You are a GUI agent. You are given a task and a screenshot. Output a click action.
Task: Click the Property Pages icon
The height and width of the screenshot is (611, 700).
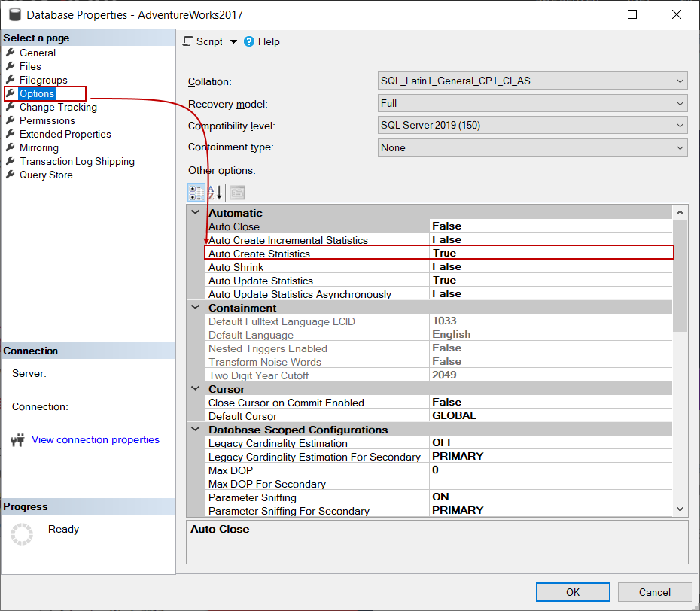point(237,193)
